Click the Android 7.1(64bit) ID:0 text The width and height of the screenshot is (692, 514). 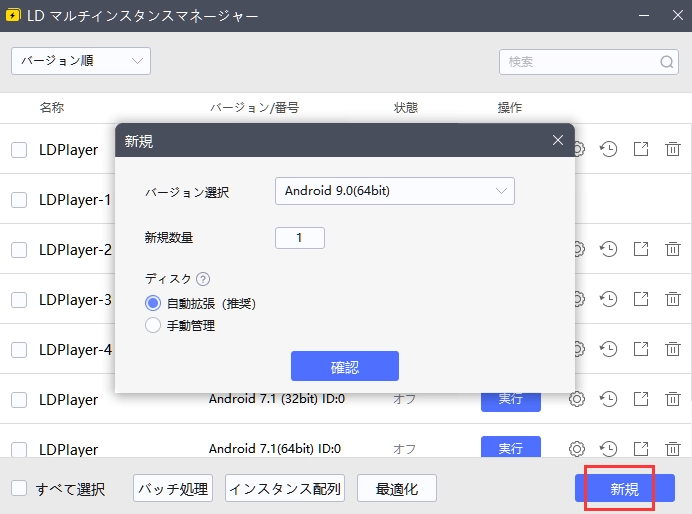pos(275,449)
